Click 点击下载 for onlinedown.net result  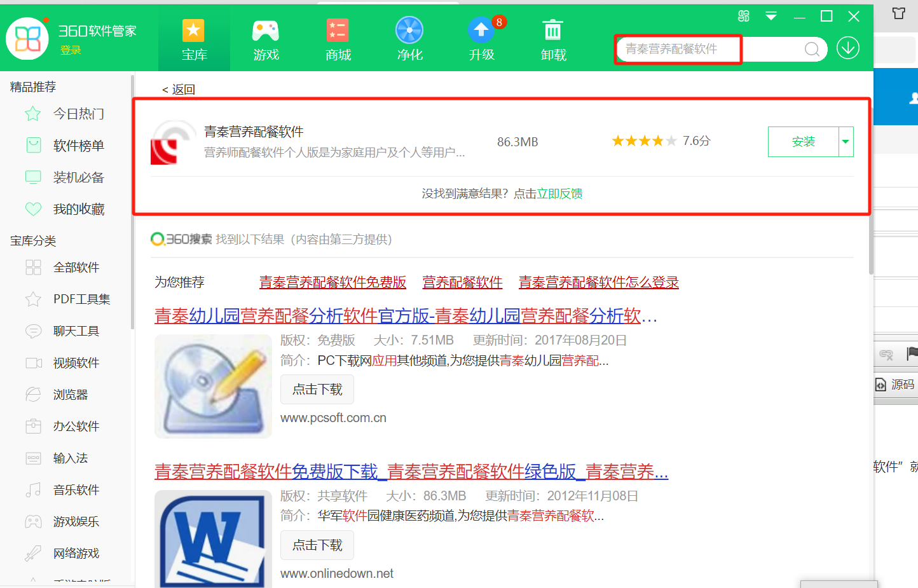click(x=317, y=545)
